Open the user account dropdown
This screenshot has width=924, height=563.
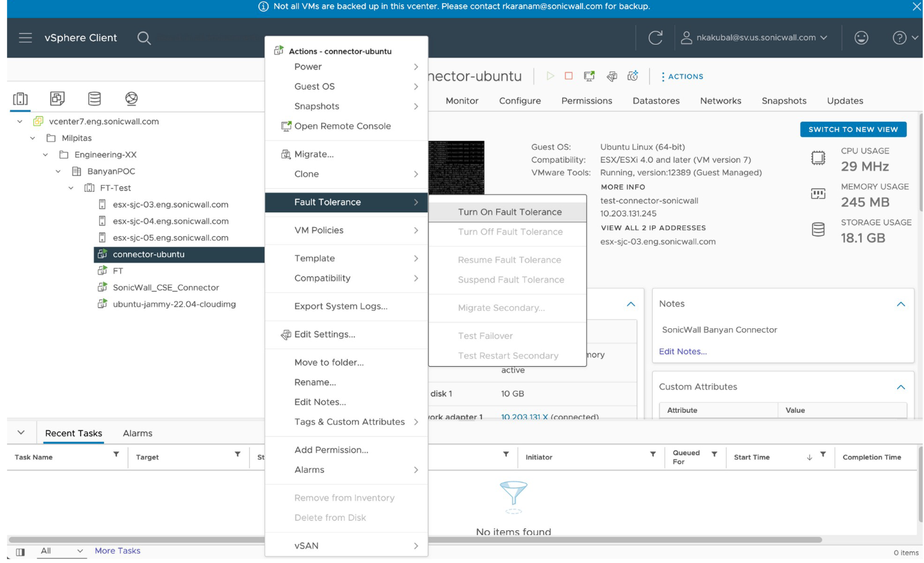pyautogui.click(x=754, y=38)
